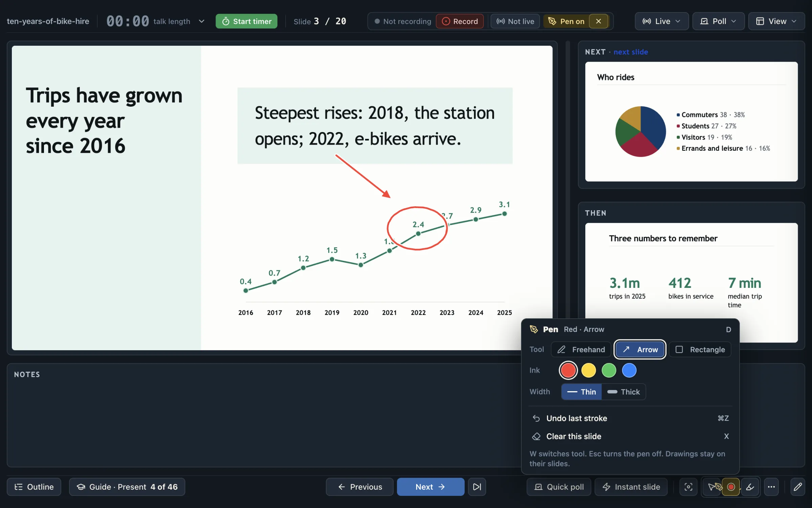Image resolution: width=812 pixels, height=508 pixels.
Task: Set pen width to Thick
Action: 624,391
